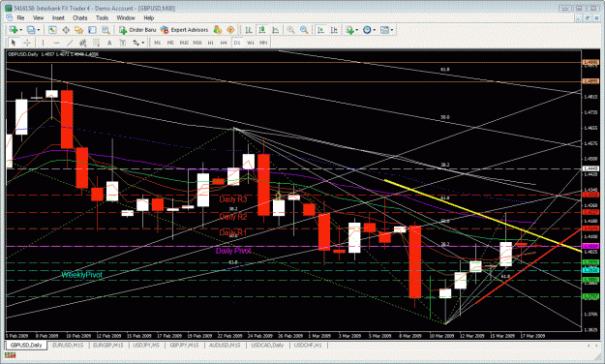This screenshot has height=364, width=605.
Task: Select the D1 daily timeframe
Action: coord(237,43)
